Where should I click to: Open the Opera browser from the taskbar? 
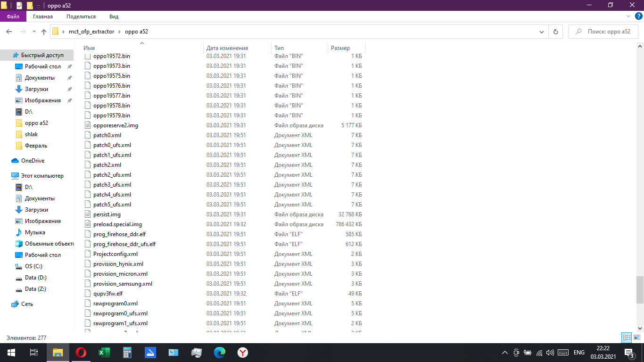click(x=81, y=353)
